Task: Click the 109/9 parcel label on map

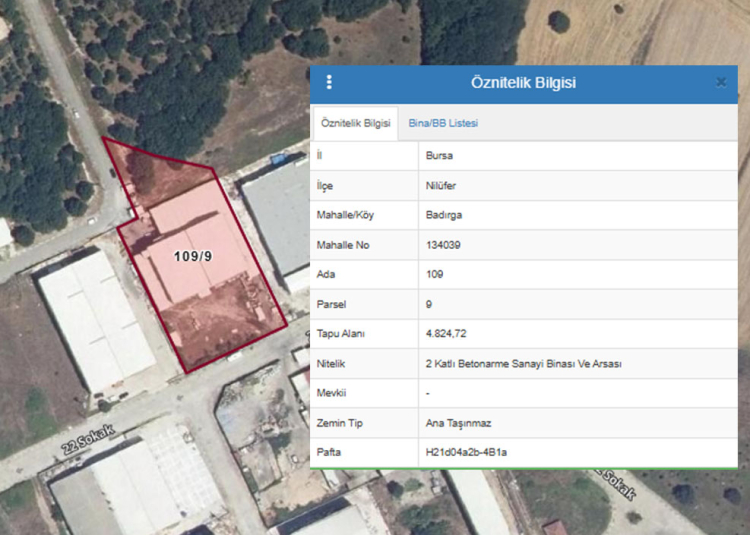Action: coord(193,256)
